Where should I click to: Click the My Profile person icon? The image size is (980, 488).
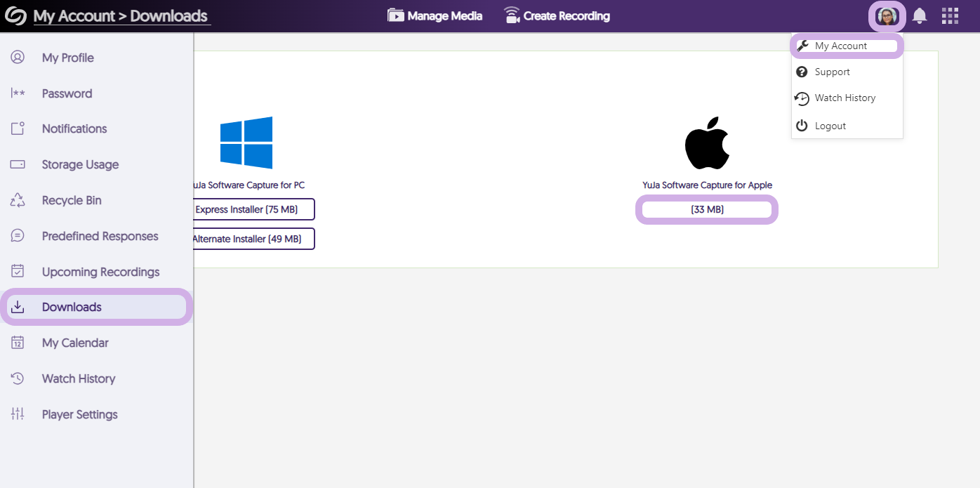18,58
